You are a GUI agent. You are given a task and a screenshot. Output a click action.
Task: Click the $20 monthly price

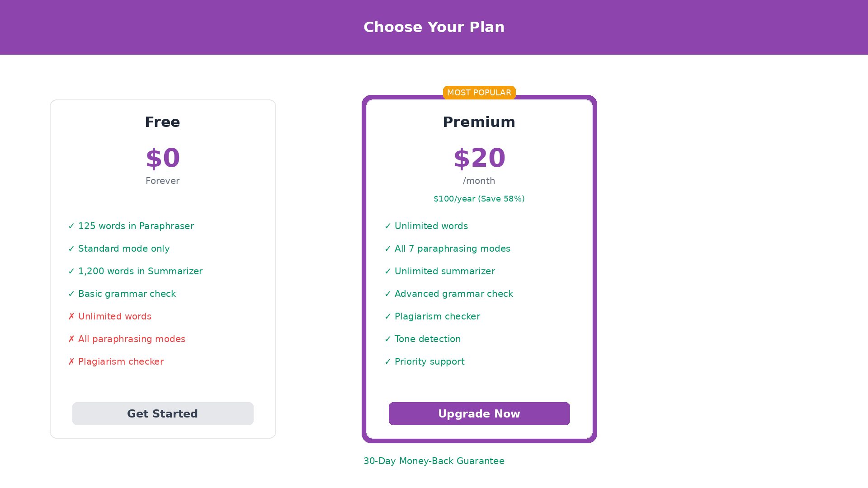479,158
